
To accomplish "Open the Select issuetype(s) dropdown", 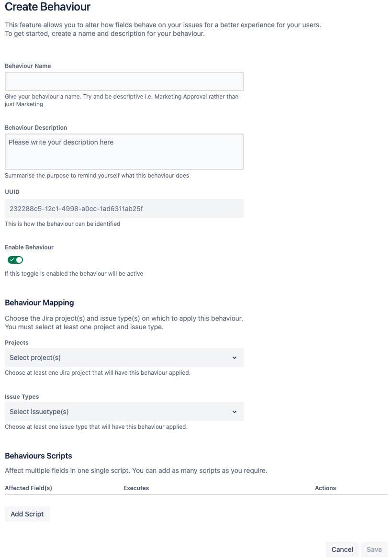I will click(x=124, y=412).
